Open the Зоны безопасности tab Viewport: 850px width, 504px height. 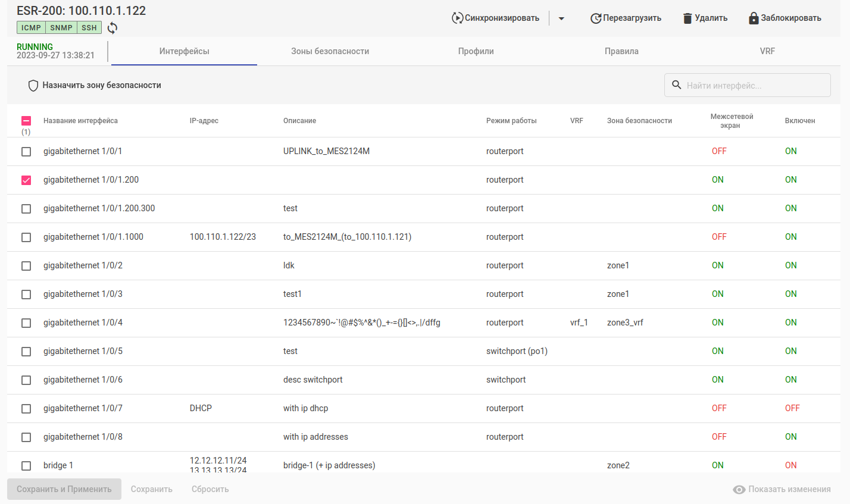330,51
